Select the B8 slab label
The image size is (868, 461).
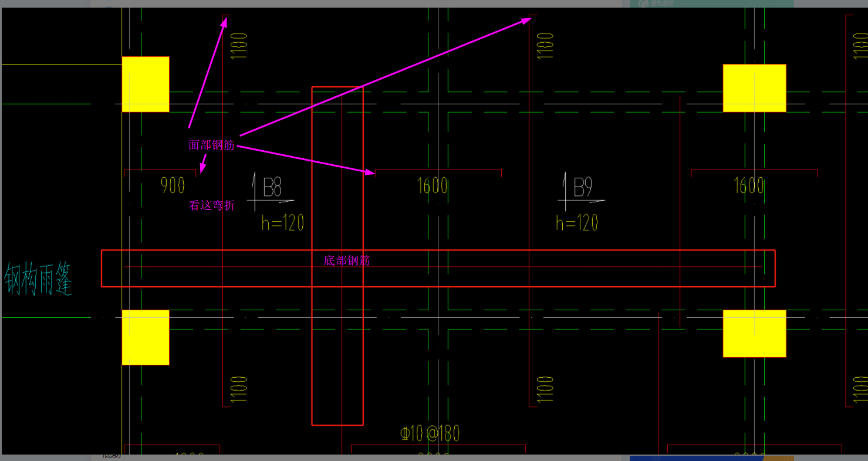(272, 188)
